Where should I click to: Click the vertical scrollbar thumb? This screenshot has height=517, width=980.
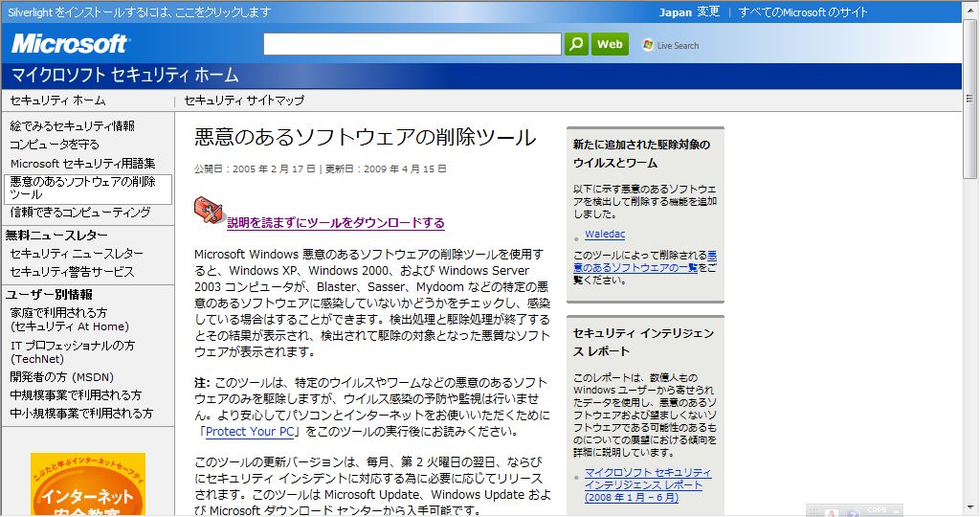coord(969,100)
